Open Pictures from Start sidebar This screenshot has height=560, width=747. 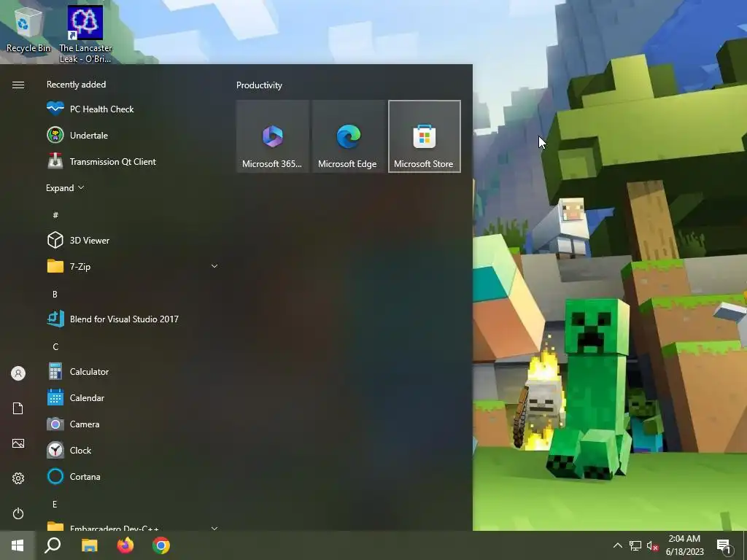tap(18, 443)
